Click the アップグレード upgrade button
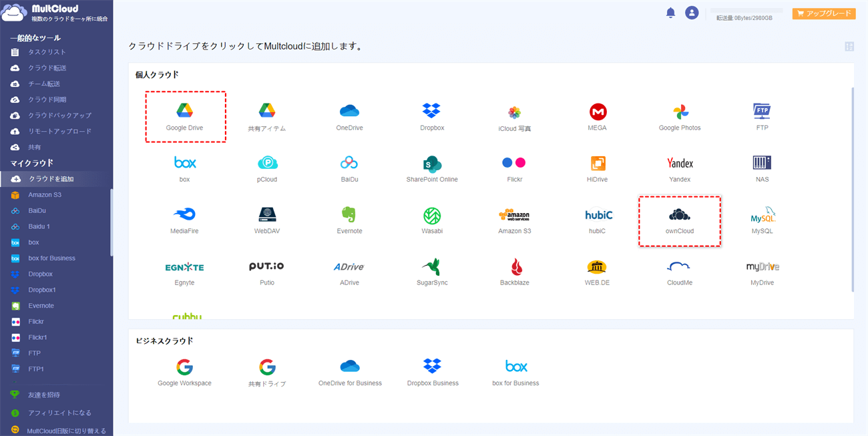This screenshot has height=436, width=868. click(x=824, y=13)
